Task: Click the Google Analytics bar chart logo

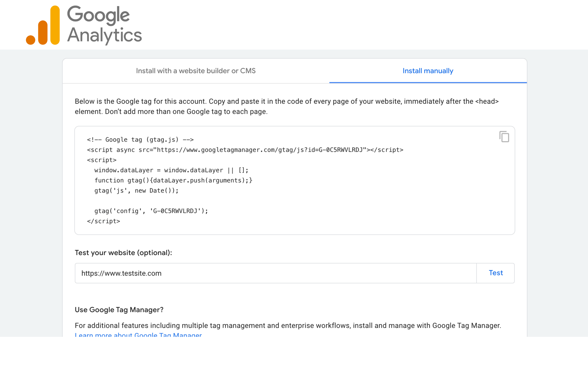Action: click(43, 25)
